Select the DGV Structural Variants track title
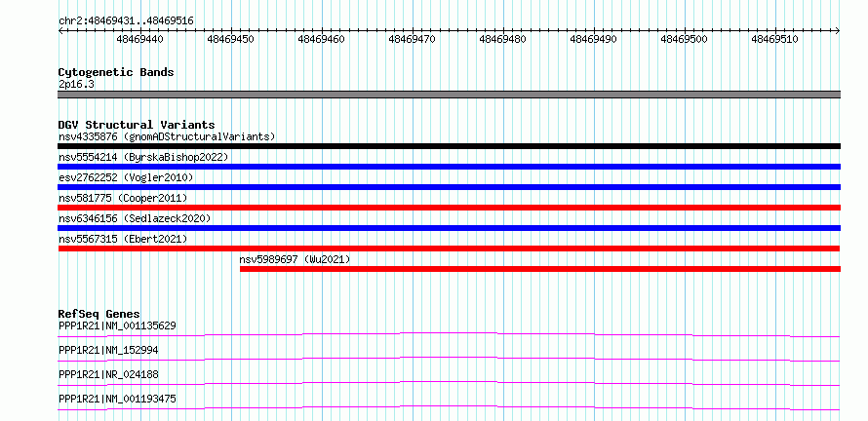 pyautogui.click(x=137, y=125)
